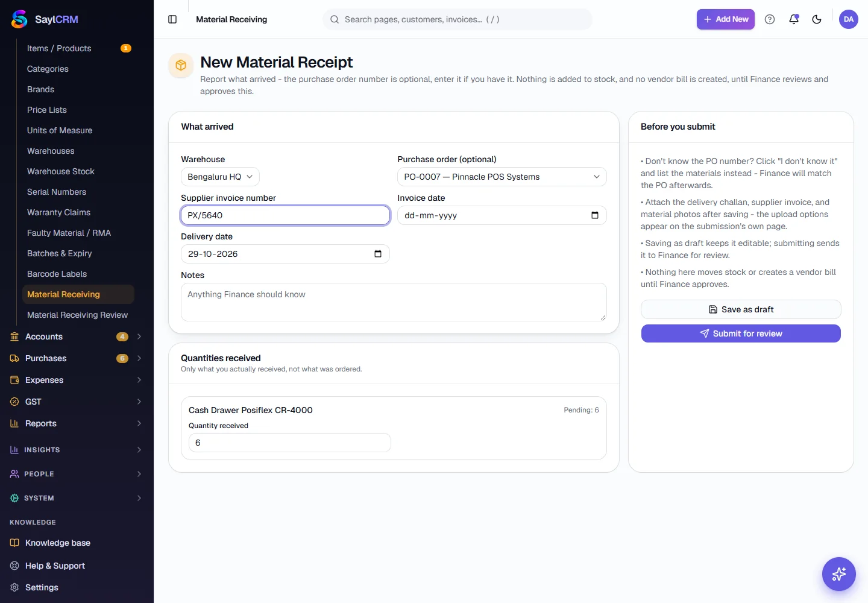Viewport: 868px width, 603px height.
Task: Open the Invoice date calendar picker icon
Action: pyautogui.click(x=595, y=215)
